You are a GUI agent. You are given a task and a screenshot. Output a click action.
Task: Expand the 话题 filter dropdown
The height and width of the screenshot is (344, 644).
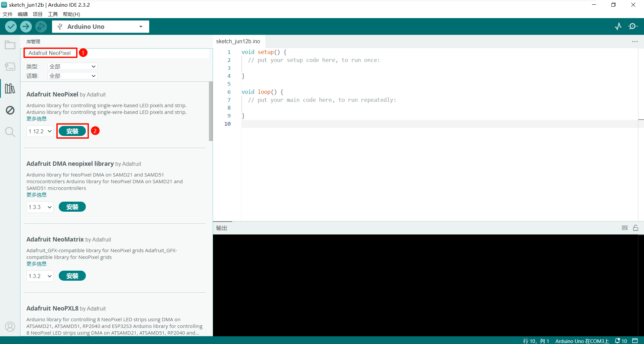[x=72, y=76]
